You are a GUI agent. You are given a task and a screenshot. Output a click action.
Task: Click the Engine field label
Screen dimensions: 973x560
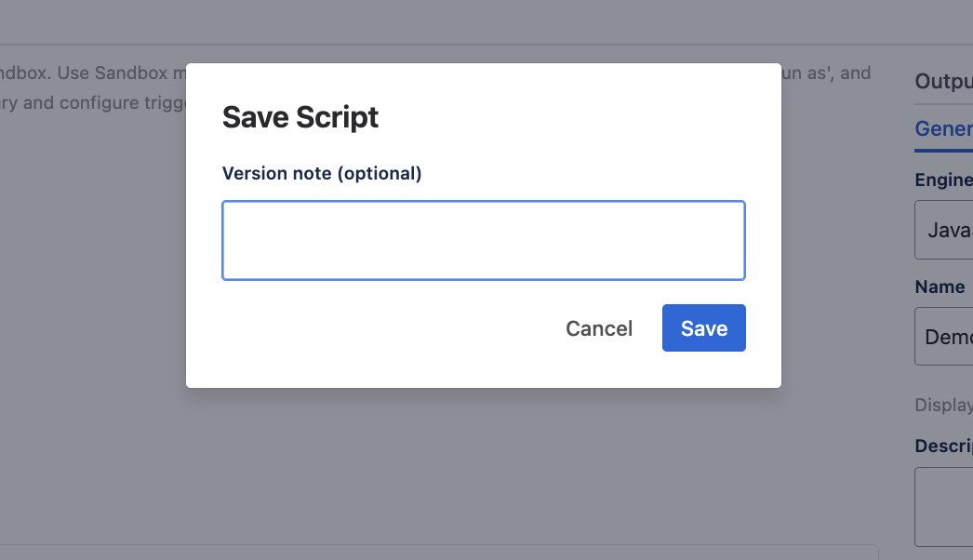point(943,180)
